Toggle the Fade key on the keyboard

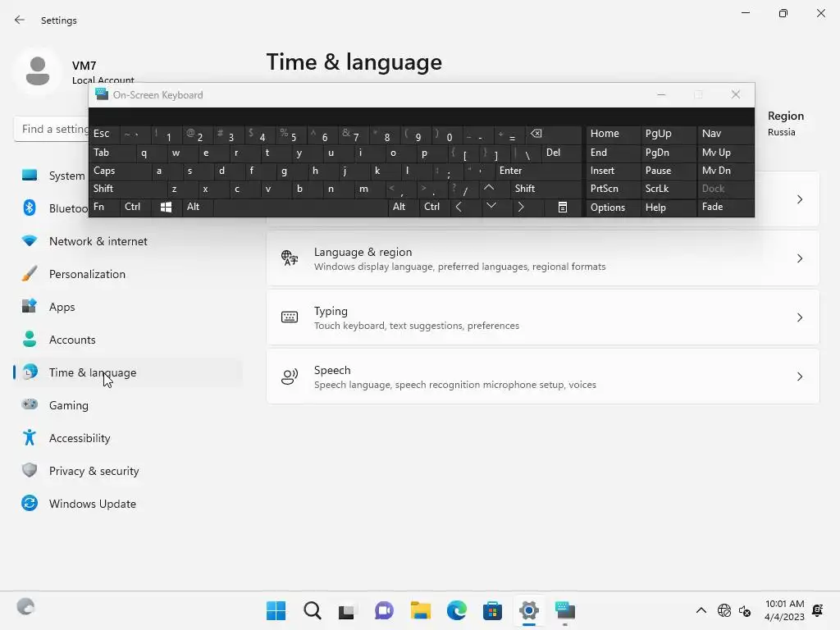point(725,207)
